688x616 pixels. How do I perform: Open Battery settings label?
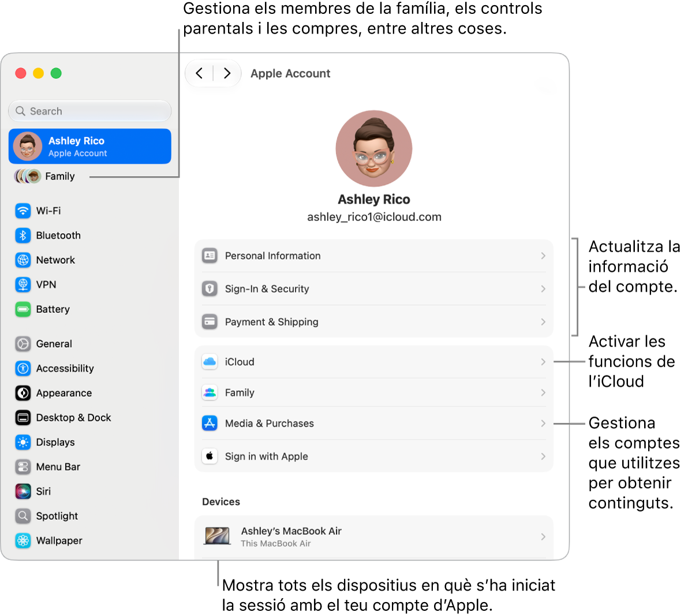[53, 309]
